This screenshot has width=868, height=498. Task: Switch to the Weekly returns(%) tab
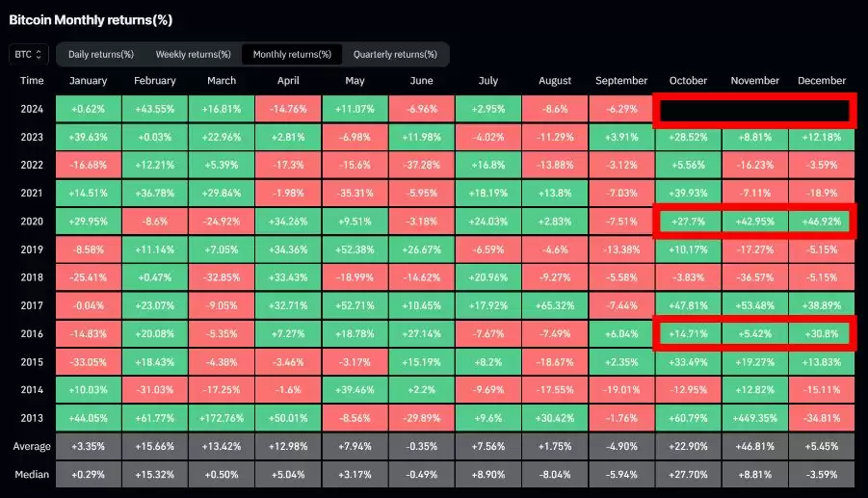193,54
